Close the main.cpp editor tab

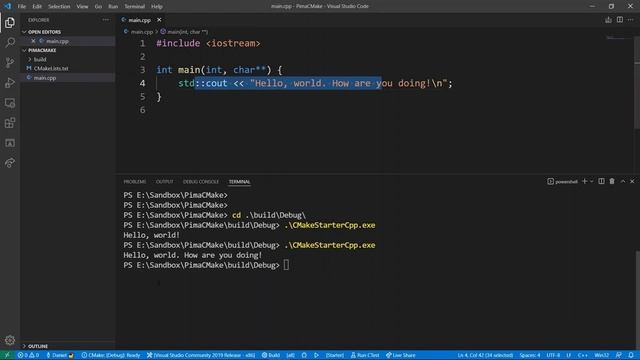(x=159, y=20)
